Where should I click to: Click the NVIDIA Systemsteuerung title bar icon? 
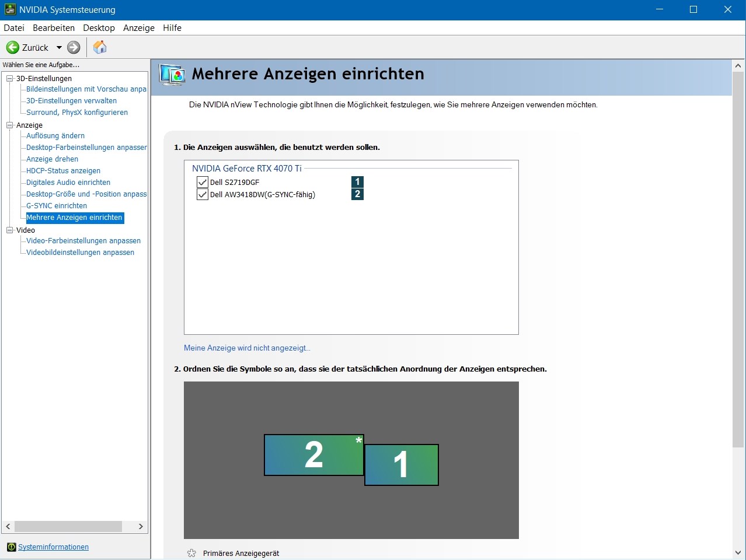tap(10, 9)
